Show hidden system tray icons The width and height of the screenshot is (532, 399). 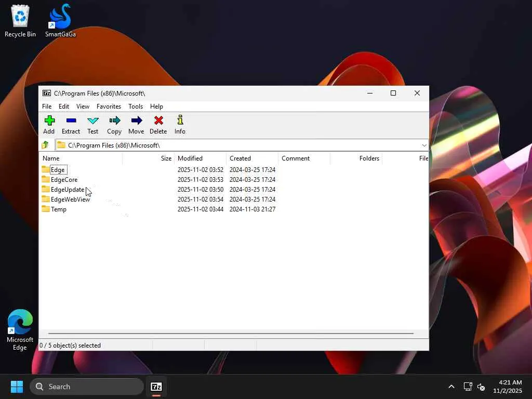(451, 387)
